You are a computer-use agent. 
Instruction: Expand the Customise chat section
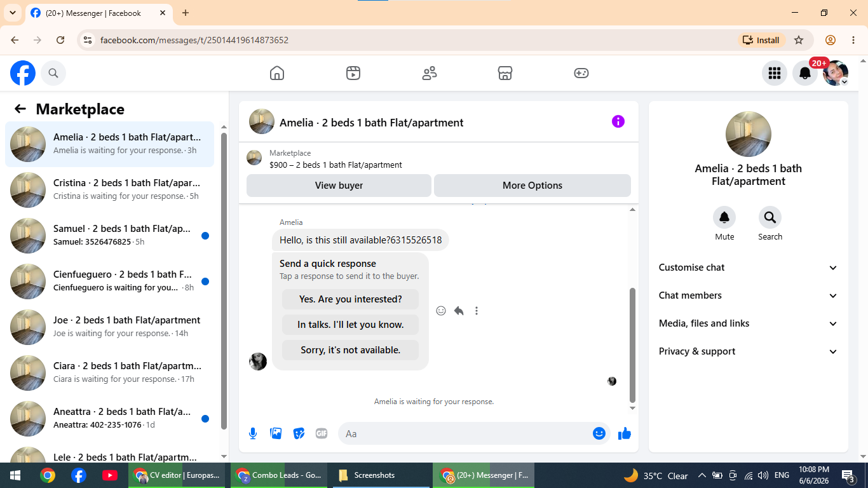point(749,268)
